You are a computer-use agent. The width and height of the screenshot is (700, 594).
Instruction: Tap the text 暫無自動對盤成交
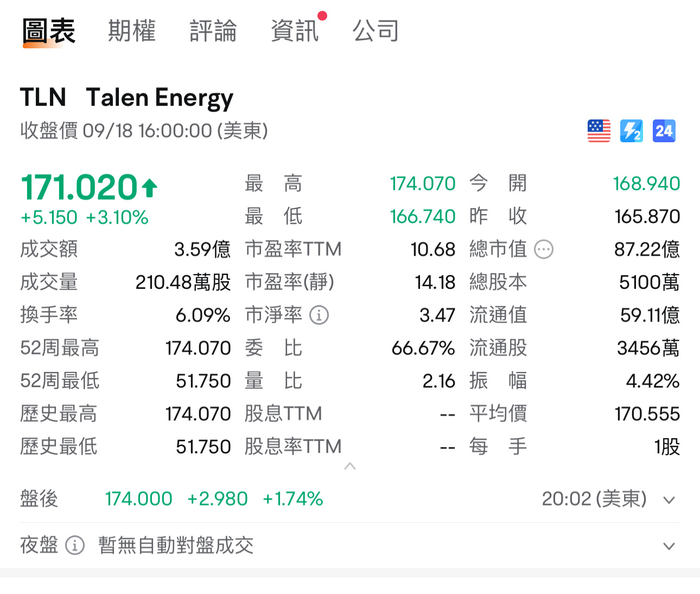tap(176, 545)
